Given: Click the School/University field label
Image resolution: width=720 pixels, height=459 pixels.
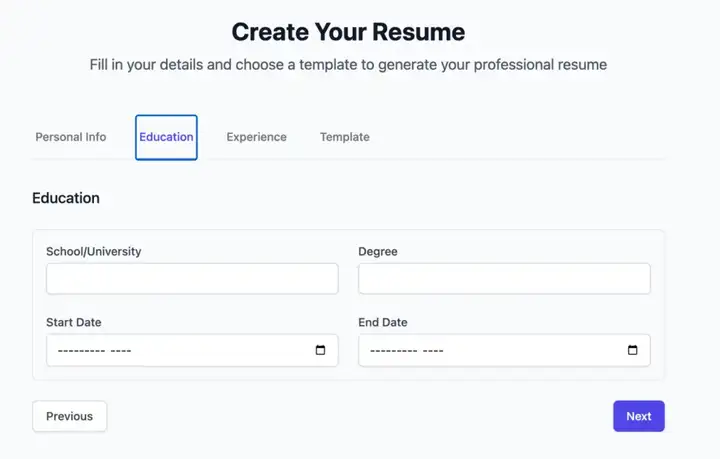Looking at the screenshot, I should (94, 252).
